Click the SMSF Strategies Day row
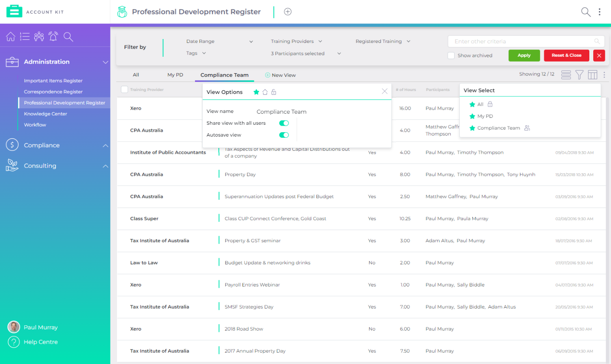 coord(361,307)
